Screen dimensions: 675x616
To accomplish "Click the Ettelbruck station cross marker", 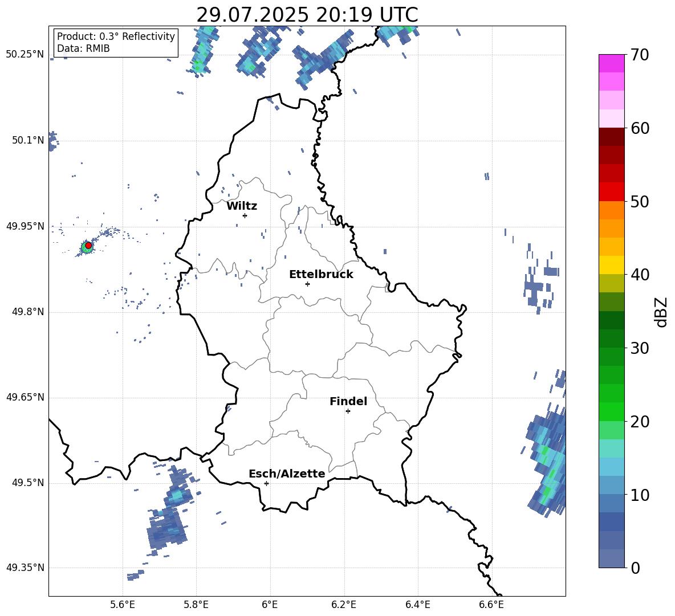I will pyautogui.click(x=307, y=284).
